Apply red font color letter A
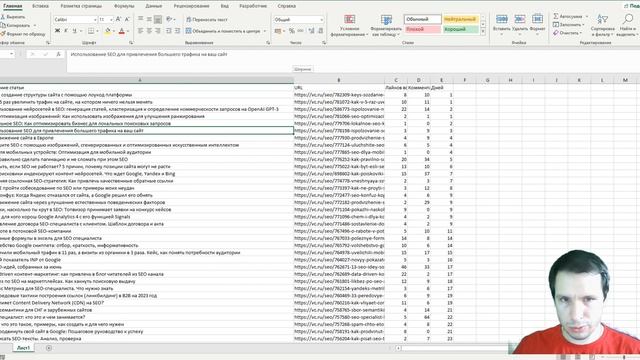Image resolution: width=640 pixels, height=360 pixels. click(x=122, y=31)
